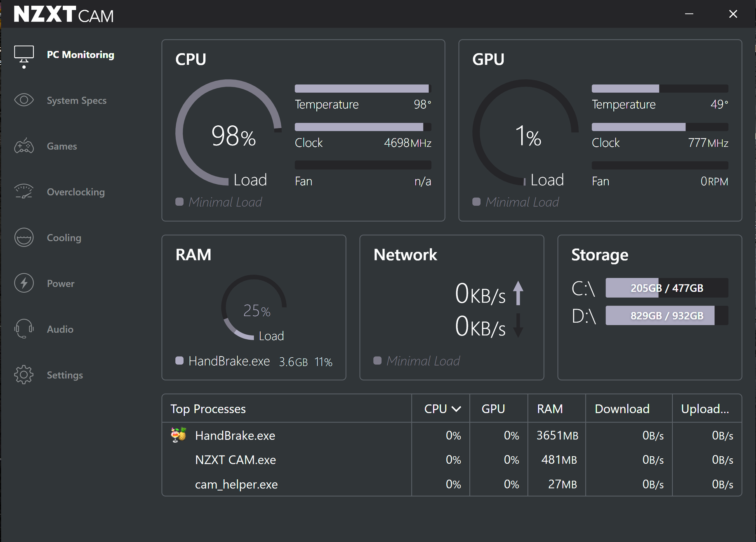Click the GPU fan bar
The width and height of the screenshot is (756, 542).
pyautogui.click(x=660, y=165)
